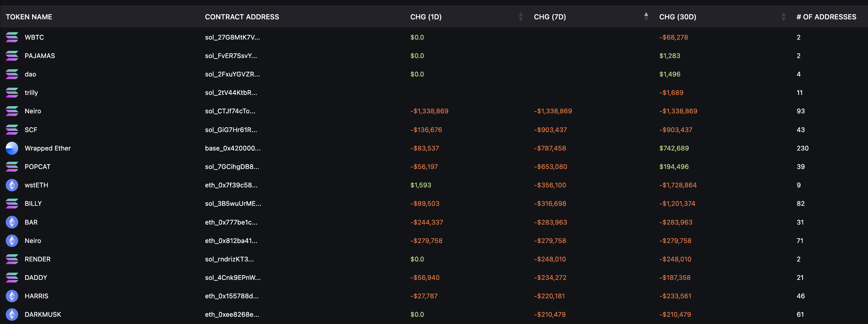Click the Solana icon of Neiro sol_CTJf74cTo row
This screenshot has height=324, width=868.
pyautogui.click(x=12, y=111)
